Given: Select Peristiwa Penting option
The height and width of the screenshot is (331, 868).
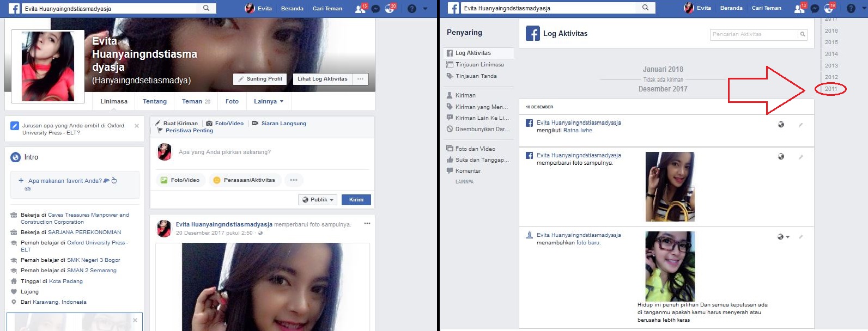Looking at the screenshot, I should tap(185, 131).
